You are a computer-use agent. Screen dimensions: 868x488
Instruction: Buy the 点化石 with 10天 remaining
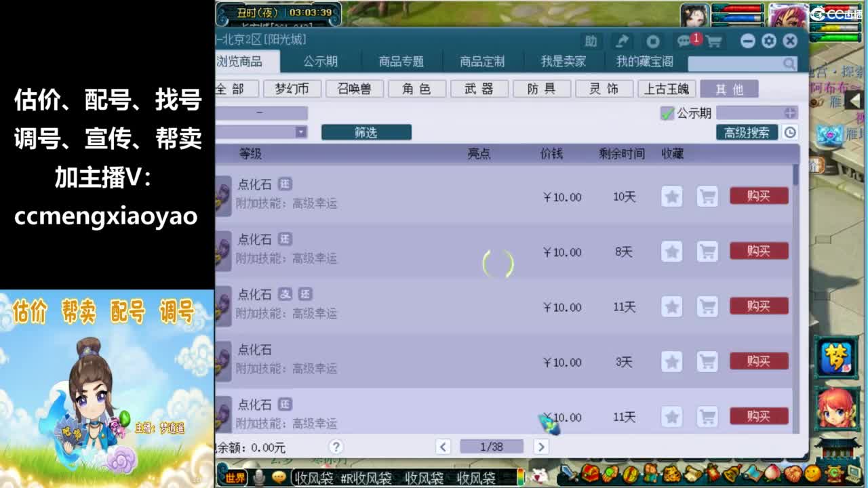coord(759,196)
